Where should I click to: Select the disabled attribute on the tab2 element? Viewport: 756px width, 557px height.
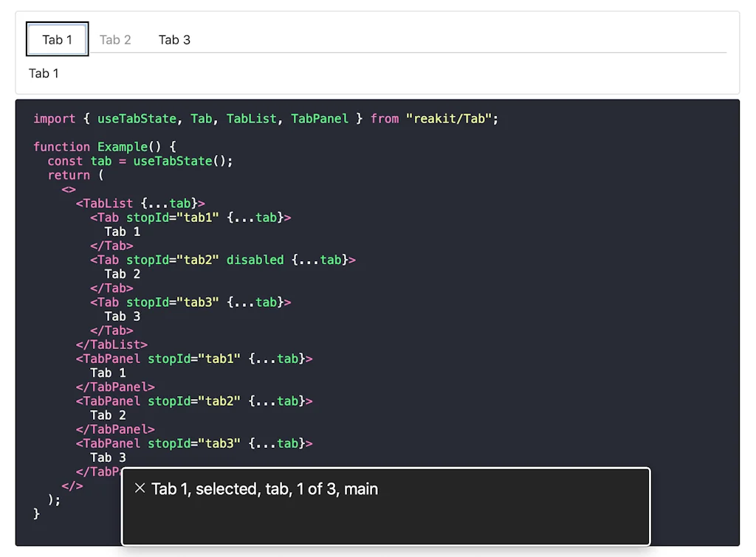click(x=255, y=260)
